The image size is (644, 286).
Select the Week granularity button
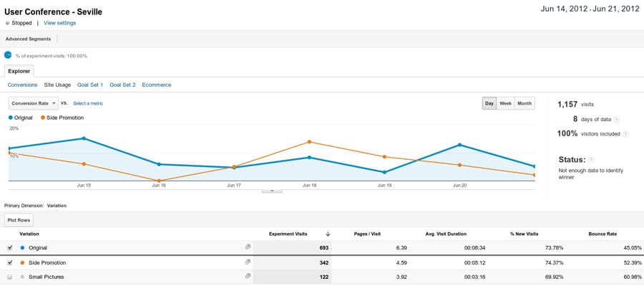coord(505,103)
